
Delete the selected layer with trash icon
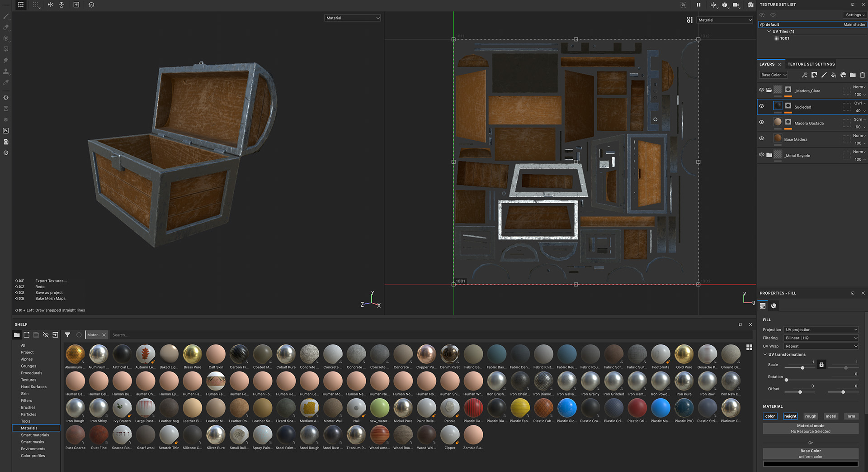[x=863, y=75]
